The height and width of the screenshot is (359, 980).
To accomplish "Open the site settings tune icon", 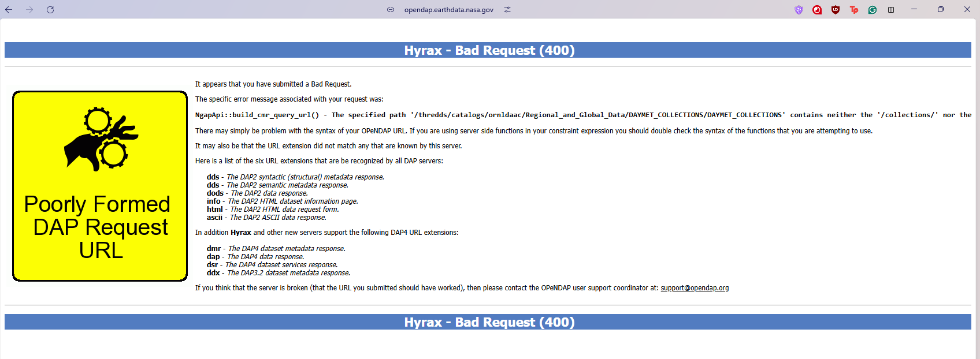I will click(x=507, y=9).
